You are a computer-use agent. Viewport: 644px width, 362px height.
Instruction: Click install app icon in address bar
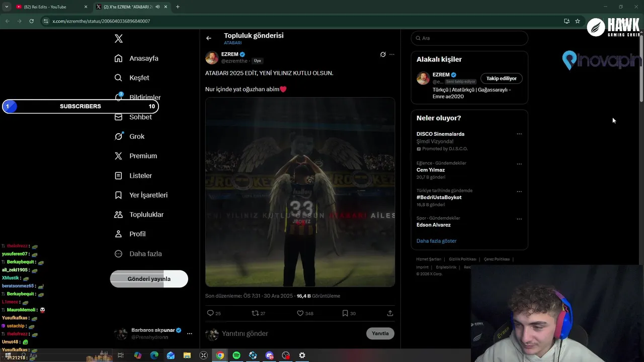point(567,21)
